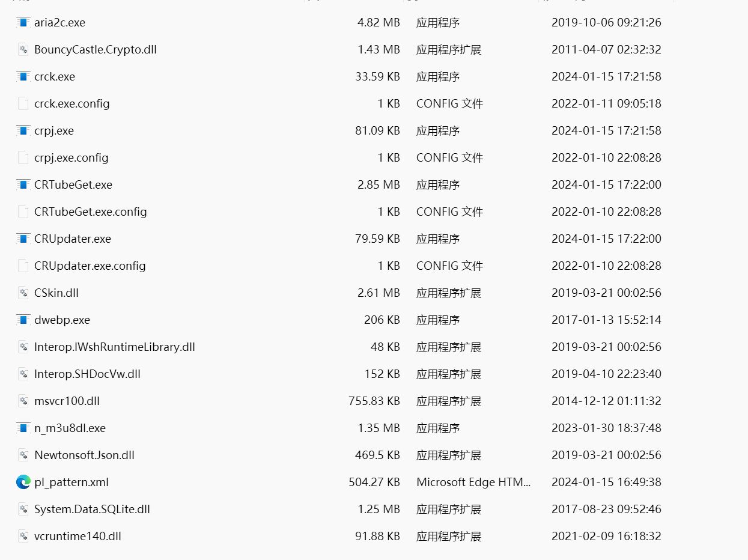The width and height of the screenshot is (748, 560).
Task: Click the 504.27 KB size of pl_pattern.xml
Action: click(x=374, y=482)
